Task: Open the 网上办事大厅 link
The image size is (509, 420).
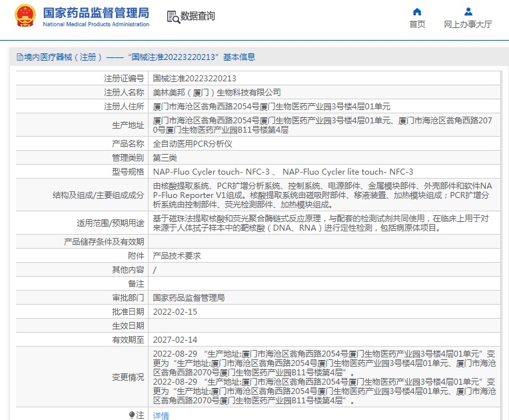Action: pyautogui.click(x=468, y=25)
